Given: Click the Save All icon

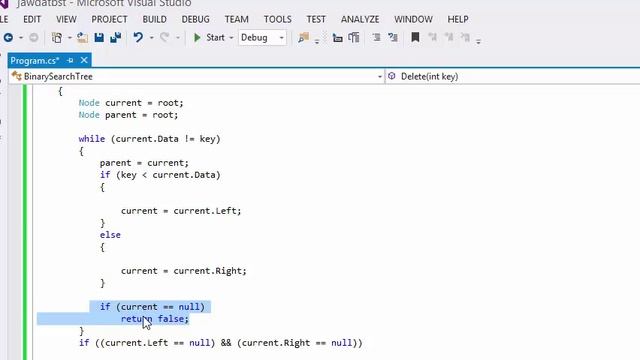Looking at the screenshot, I should click(116, 38).
